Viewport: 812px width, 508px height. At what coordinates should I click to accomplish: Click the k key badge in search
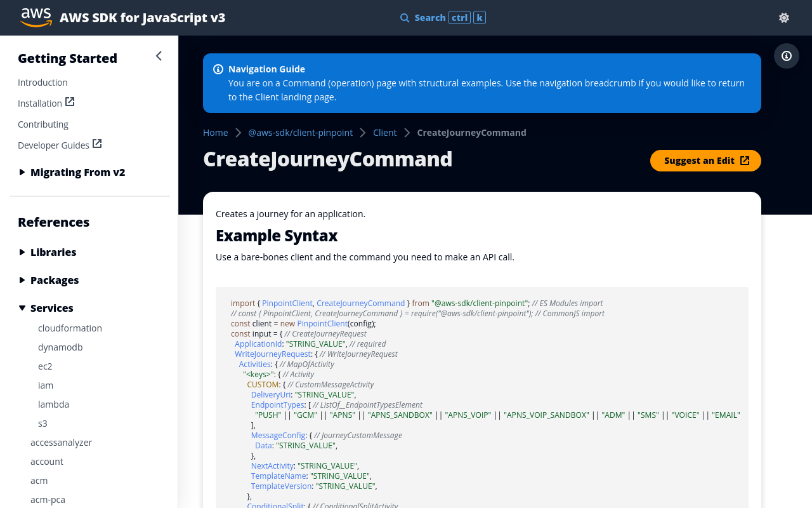click(x=480, y=18)
